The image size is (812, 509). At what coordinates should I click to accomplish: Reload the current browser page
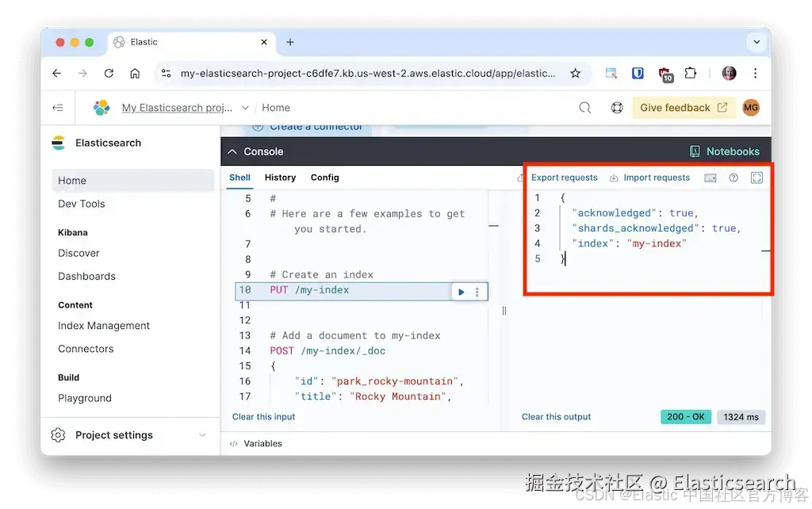click(x=109, y=74)
